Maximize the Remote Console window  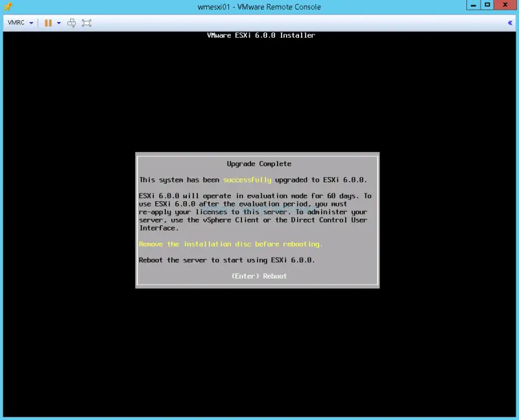click(x=488, y=6)
